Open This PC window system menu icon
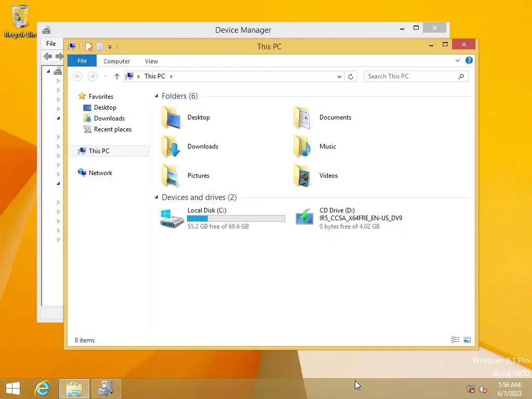The height and width of the screenshot is (399, 532). click(72, 46)
